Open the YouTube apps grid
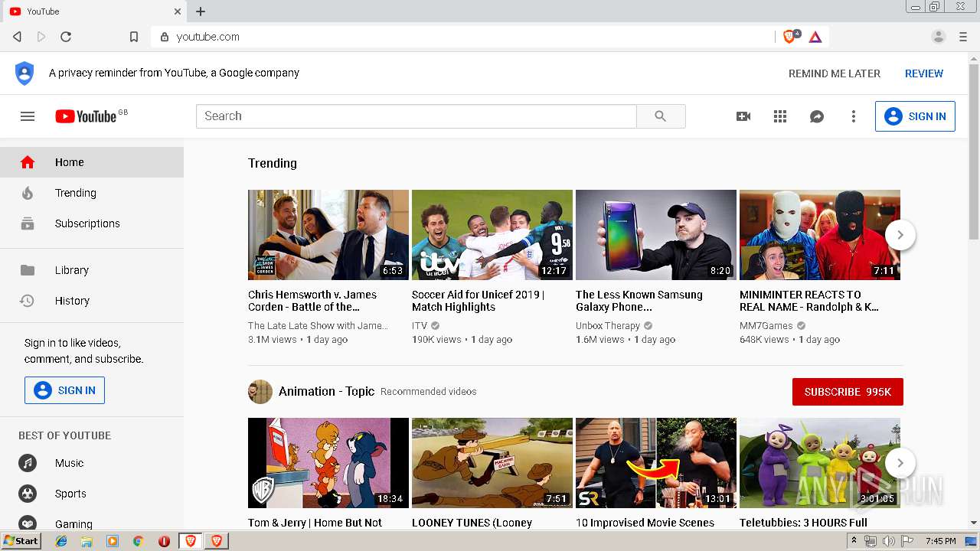The width and height of the screenshot is (980, 551). click(x=780, y=116)
